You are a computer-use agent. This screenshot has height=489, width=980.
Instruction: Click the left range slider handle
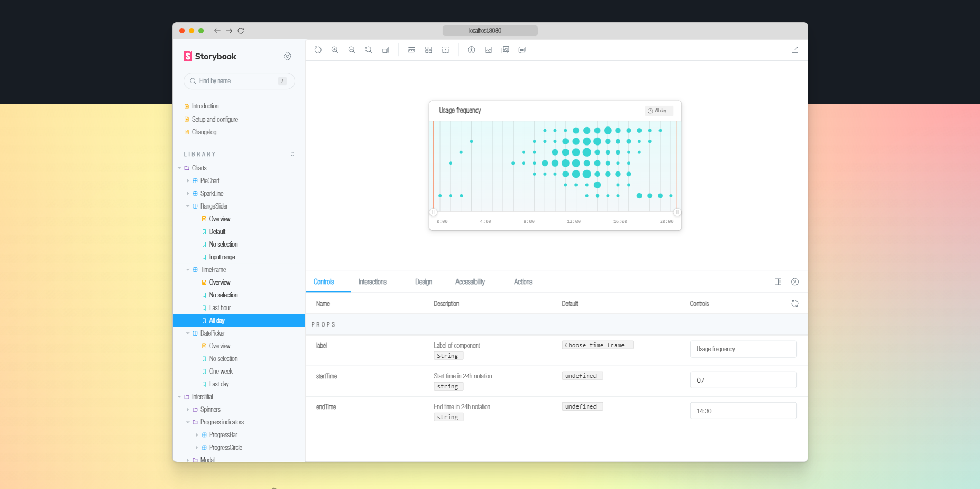(x=433, y=212)
